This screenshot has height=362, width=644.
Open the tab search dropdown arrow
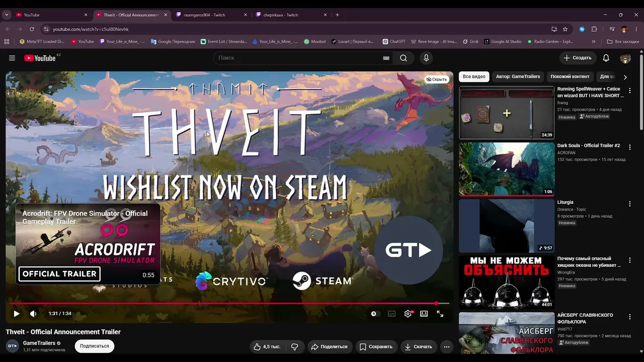[x=7, y=15]
